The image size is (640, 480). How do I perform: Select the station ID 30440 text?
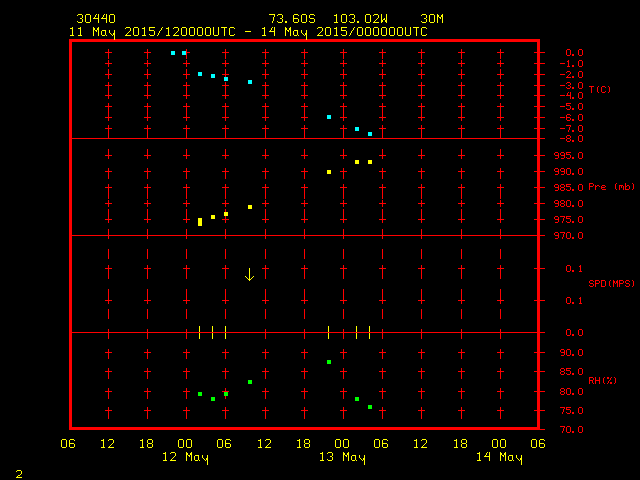click(x=94, y=19)
